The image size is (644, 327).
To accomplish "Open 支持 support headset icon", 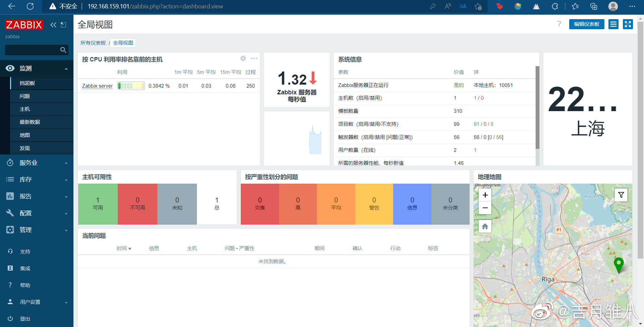I will (10, 251).
